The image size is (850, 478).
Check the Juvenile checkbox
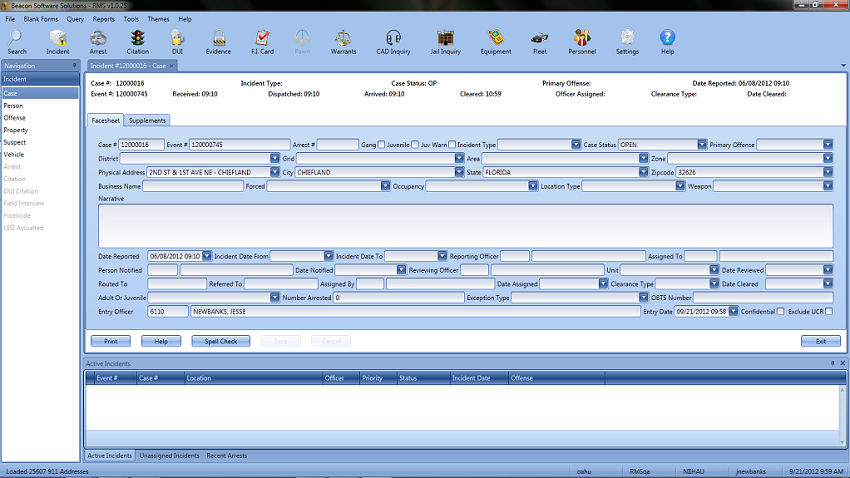[x=416, y=145]
